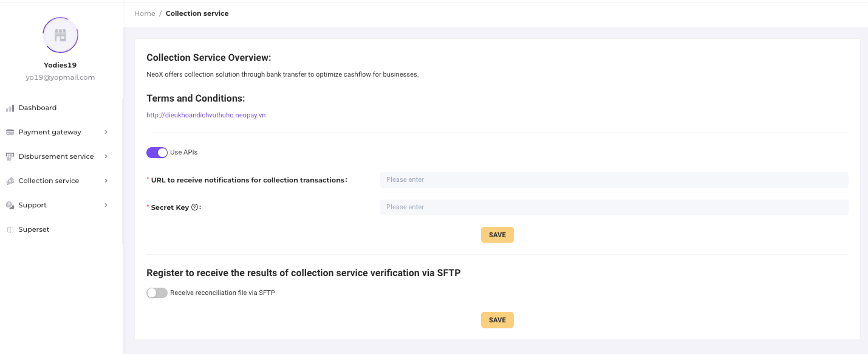868x354 pixels.
Task: Expand the Disbursement service chevron
Action: [x=106, y=156]
